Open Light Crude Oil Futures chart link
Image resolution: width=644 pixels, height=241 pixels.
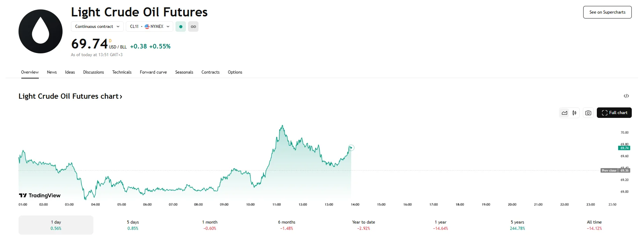pyautogui.click(x=70, y=96)
